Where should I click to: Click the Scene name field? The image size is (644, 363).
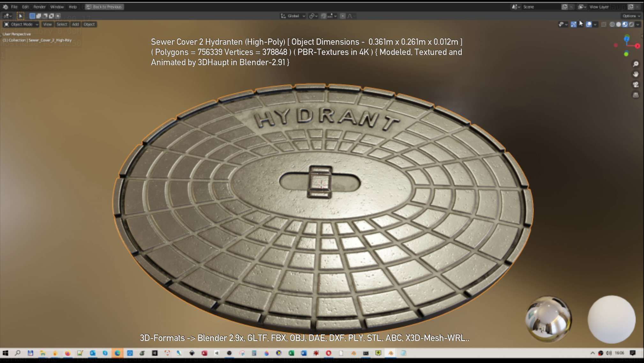pos(541,7)
